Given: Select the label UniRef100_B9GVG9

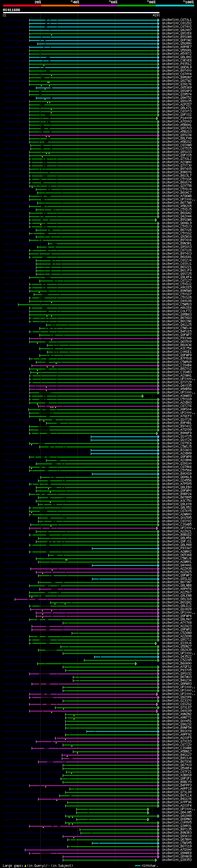Looking at the screenshot, I should pyautogui.click(x=176, y=474).
